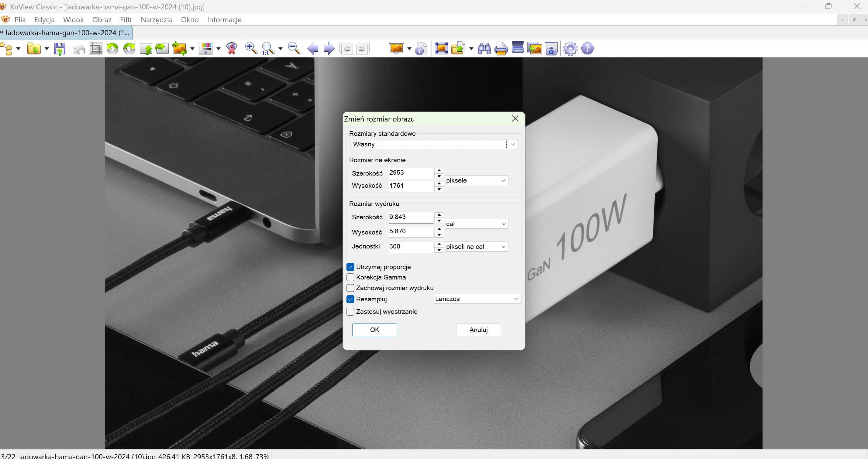Click the red-eye correction icon
868x459 pixels.
point(232,49)
